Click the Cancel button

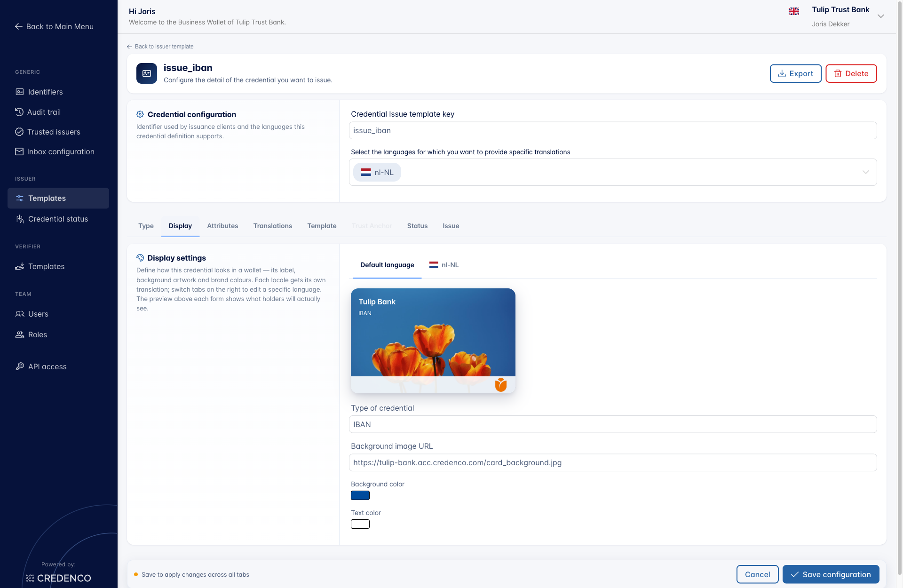click(x=757, y=574)
